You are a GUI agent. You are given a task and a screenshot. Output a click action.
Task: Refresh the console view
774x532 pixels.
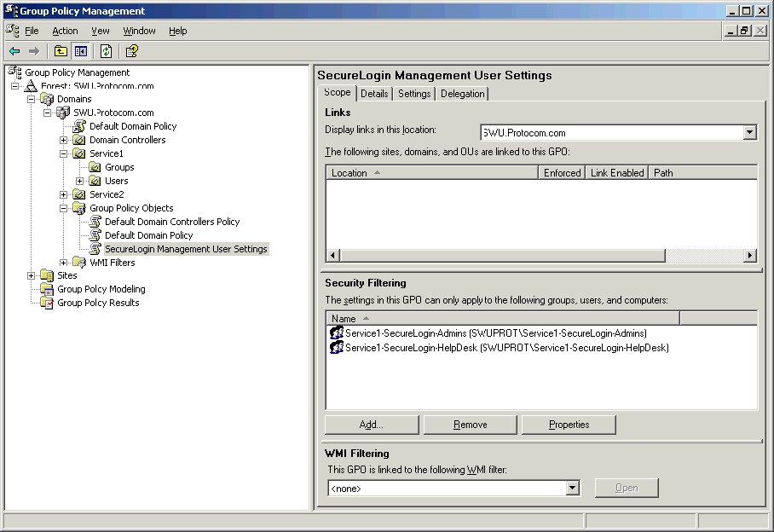point(104,50)
